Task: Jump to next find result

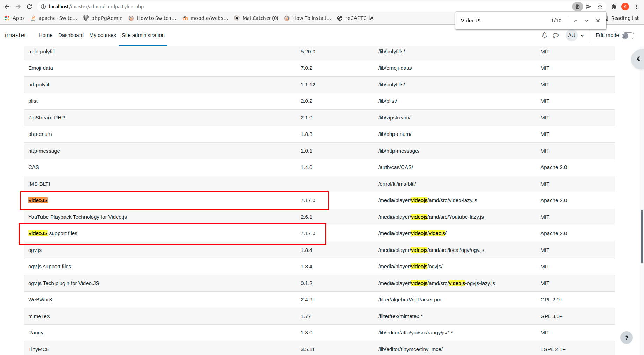Action: point(587,21)
